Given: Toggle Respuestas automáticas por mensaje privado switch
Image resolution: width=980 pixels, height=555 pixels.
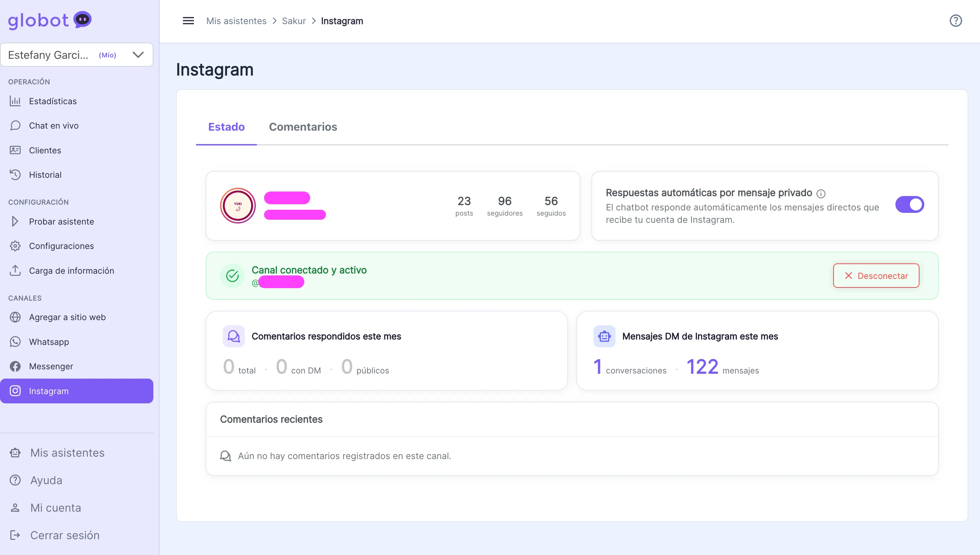Looking at the screenshot, I should (910, 204).
